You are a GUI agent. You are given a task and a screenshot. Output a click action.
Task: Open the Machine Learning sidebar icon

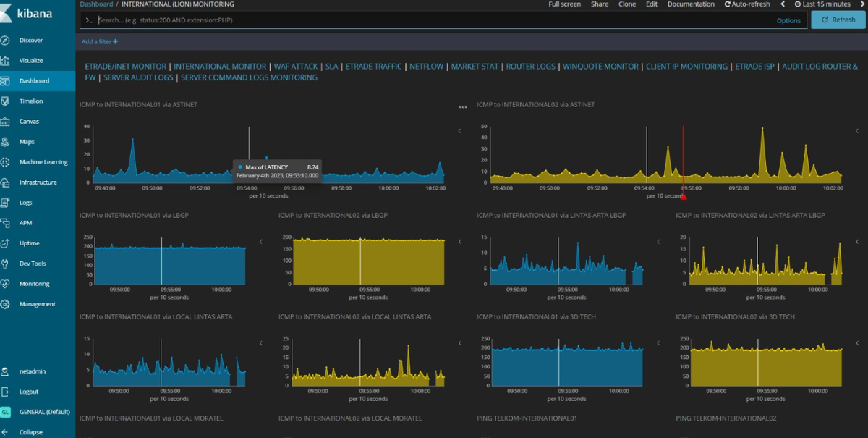point(5,162)
